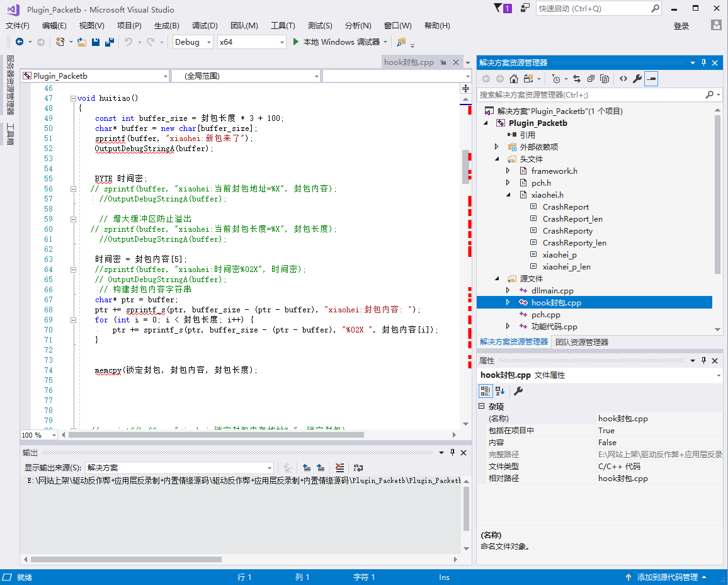The height and width of the screenshot is (585, 728).
Task: Click the code editor vertical scrollbar thumb
Action: click(x=466, y=166)
